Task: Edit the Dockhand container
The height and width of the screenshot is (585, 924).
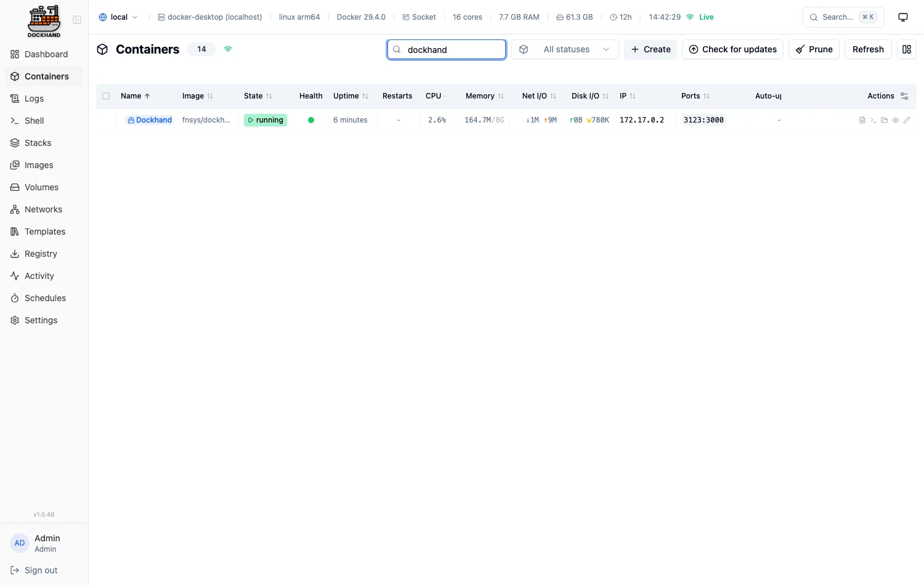Action: coord(907,120)
